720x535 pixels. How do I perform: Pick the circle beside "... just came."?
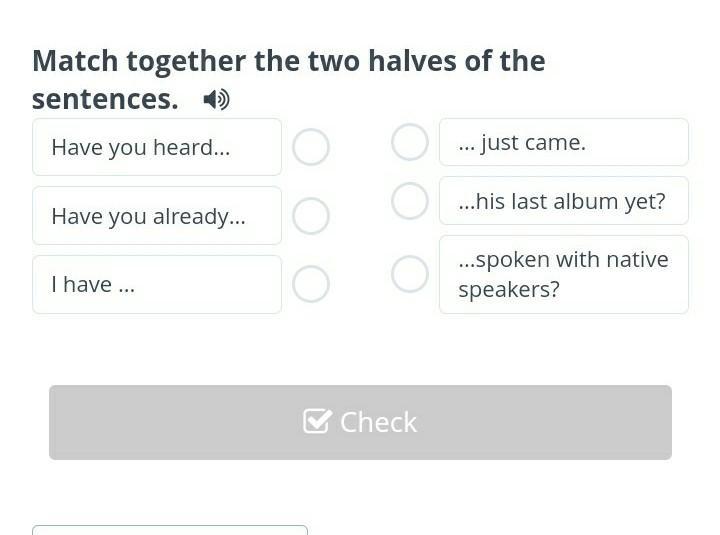[x=410, y=142]
